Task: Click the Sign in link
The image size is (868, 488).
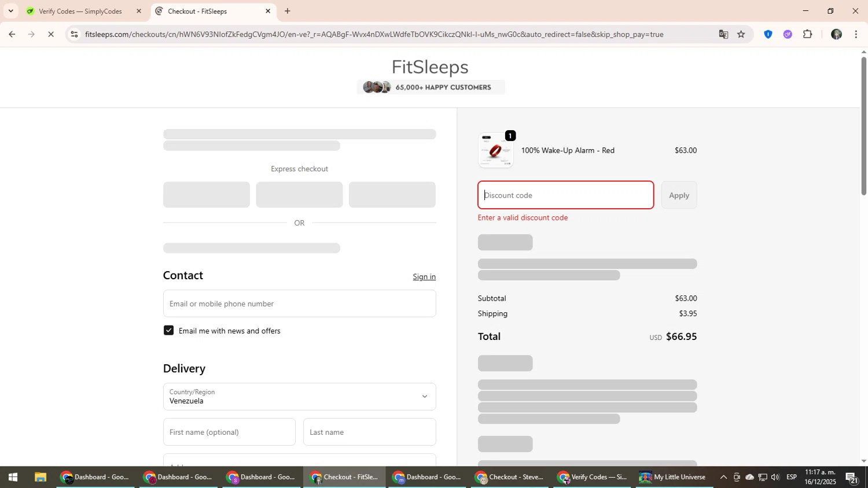Action: 424,276
